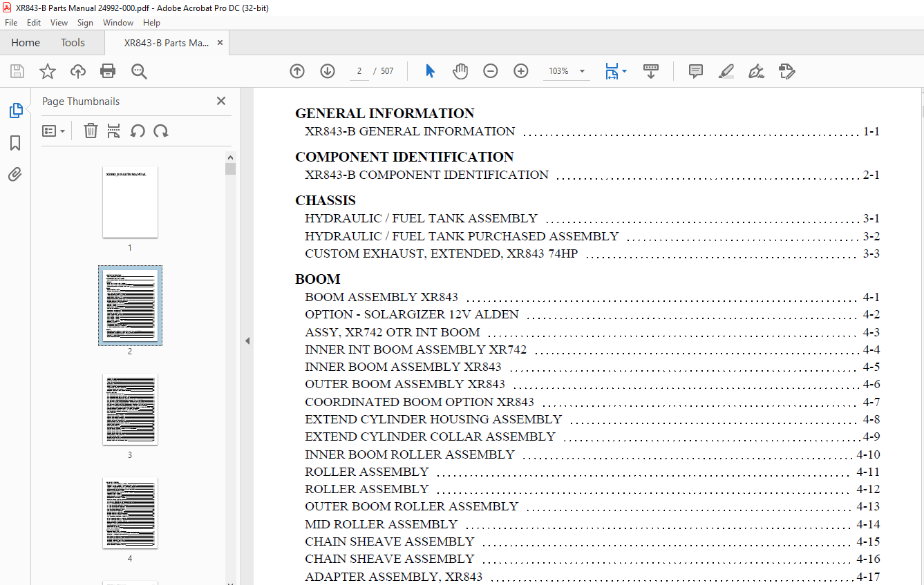Open the Window menu
Image resolution: width=924 pixels, height=585 pixels.
118,23
